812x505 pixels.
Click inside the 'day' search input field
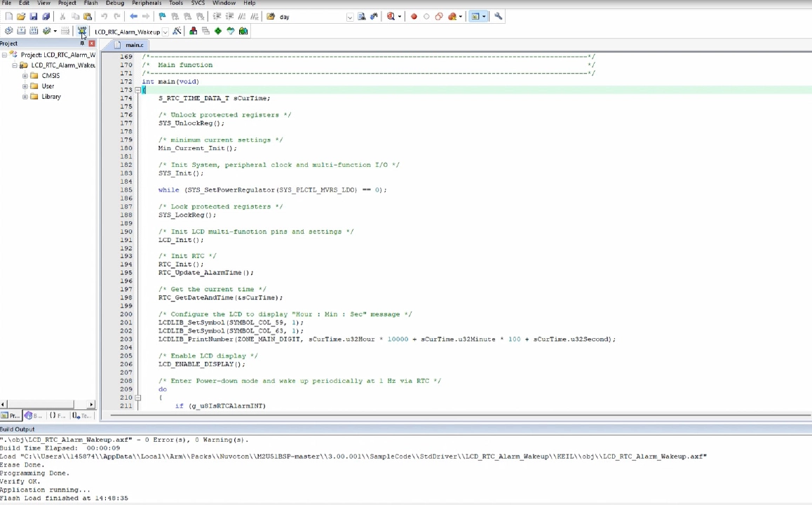tap(312, 17)
